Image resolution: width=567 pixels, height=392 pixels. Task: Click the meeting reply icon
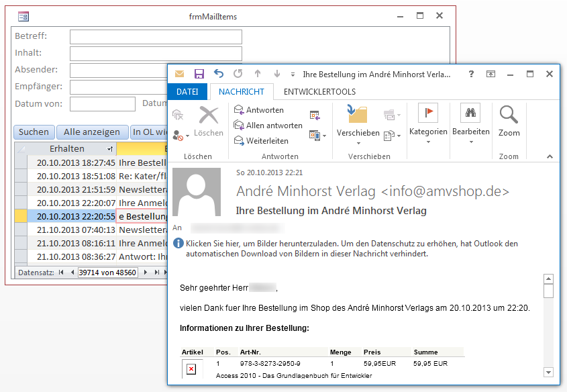click(315, 115)
